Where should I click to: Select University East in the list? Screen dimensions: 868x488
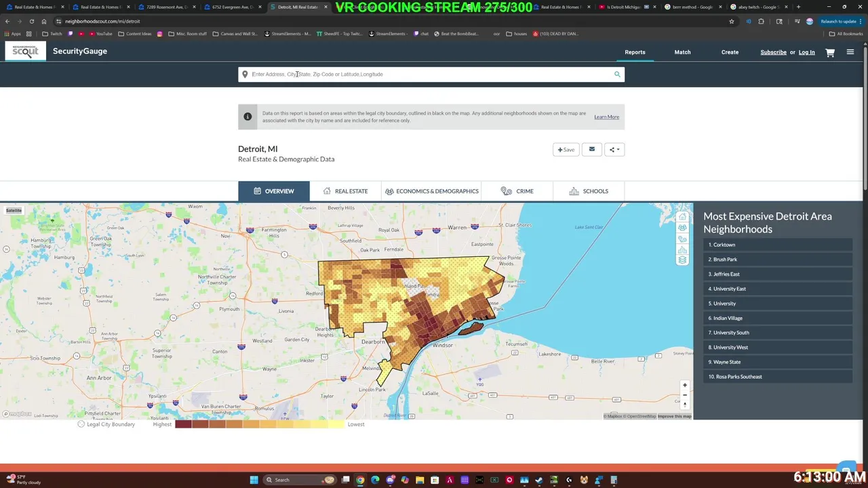[x=778, y=289]
